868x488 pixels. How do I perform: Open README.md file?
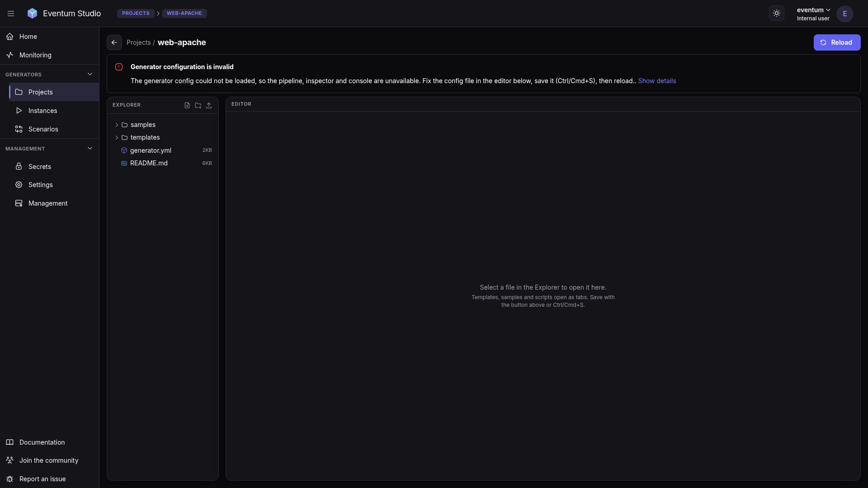tap(163, 163)
